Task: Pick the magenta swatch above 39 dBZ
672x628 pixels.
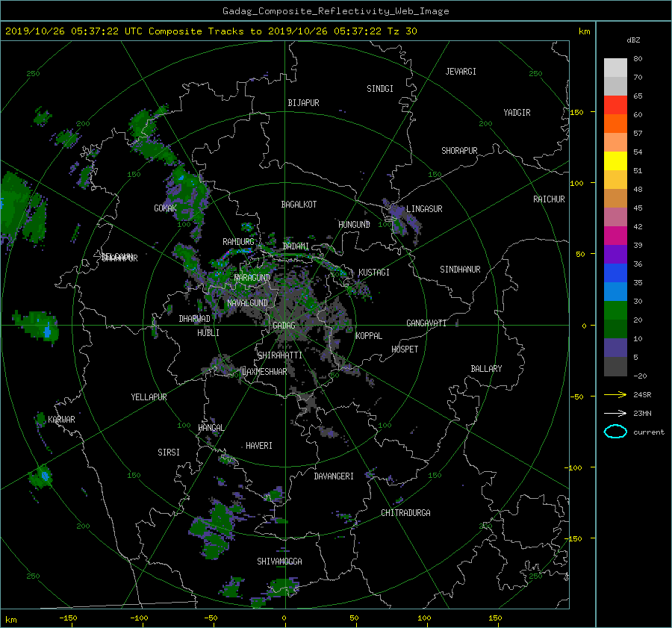Action: click(615, 235)
